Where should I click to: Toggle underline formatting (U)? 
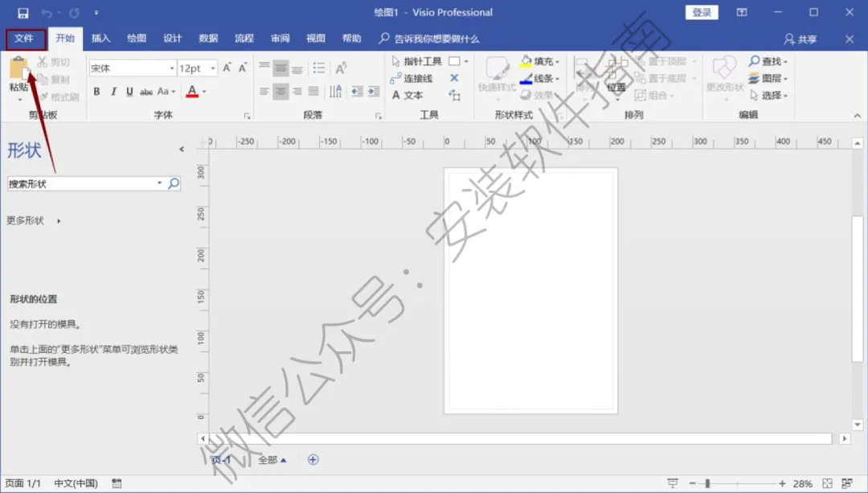129,92
